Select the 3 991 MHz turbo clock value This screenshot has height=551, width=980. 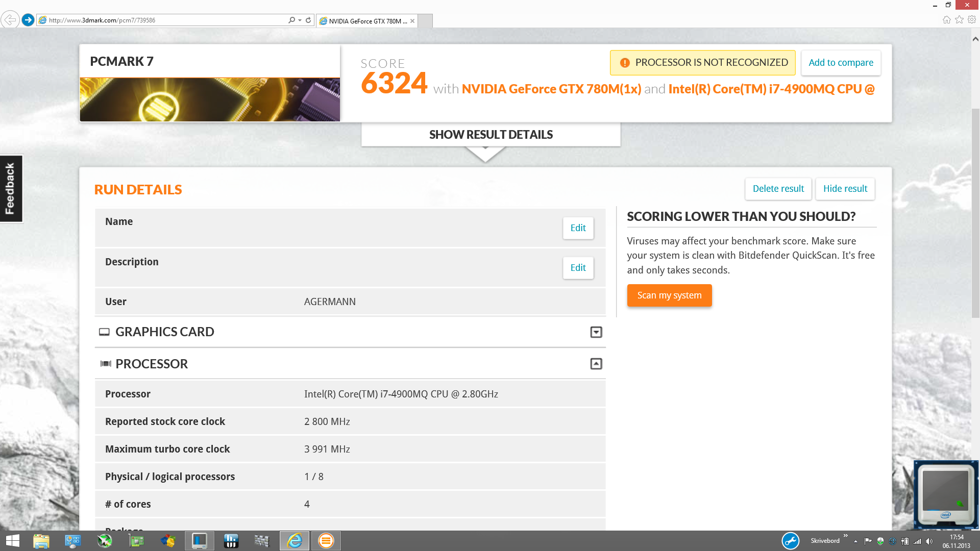click(x=327, y=449)
